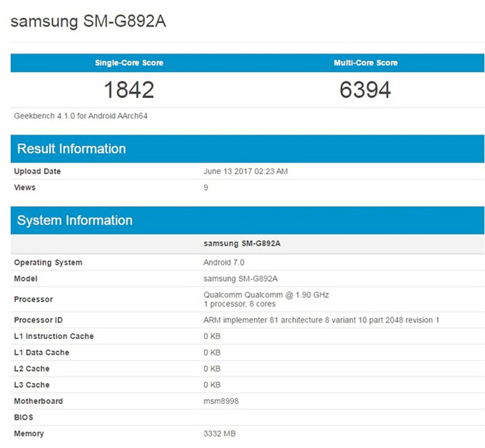Click the Qualcomm @ 1.90 GHz processor value
The image size is (485, 448).
point(266,295)
